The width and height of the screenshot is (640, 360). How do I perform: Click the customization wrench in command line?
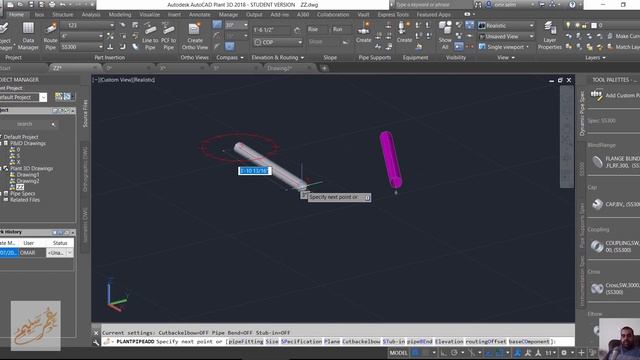(96, 342)
